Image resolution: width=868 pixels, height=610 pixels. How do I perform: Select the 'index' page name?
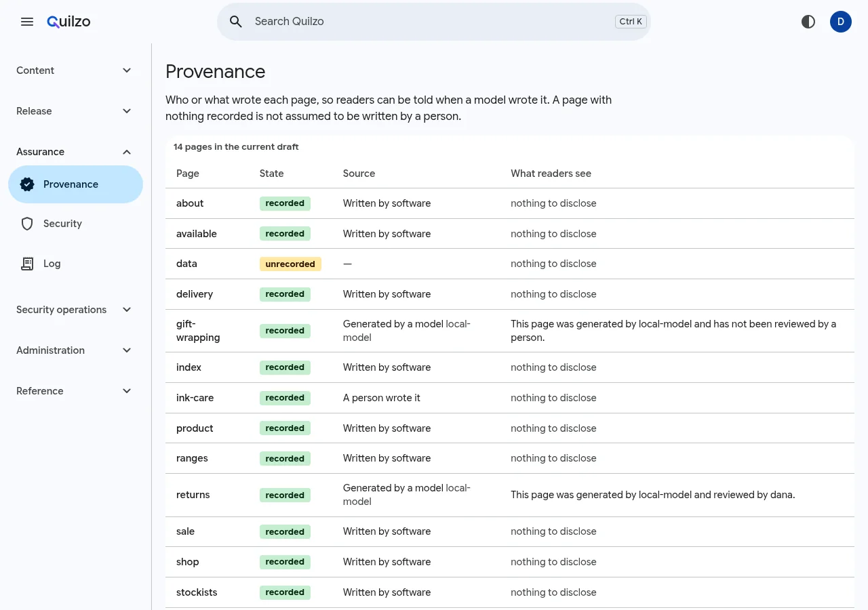coord(189,367)
